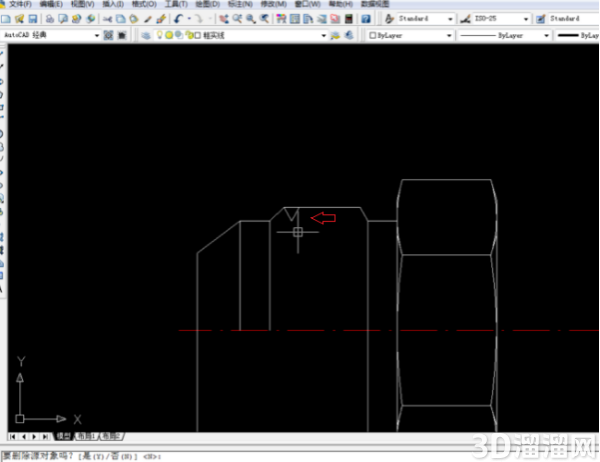Viewport: 600px width, 462px height.
Task: Open the 工具(T) menu
Action: pos(176,4)
